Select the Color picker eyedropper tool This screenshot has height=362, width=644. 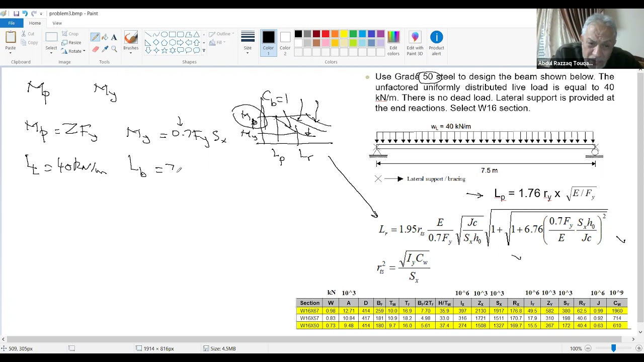[105, 49]
